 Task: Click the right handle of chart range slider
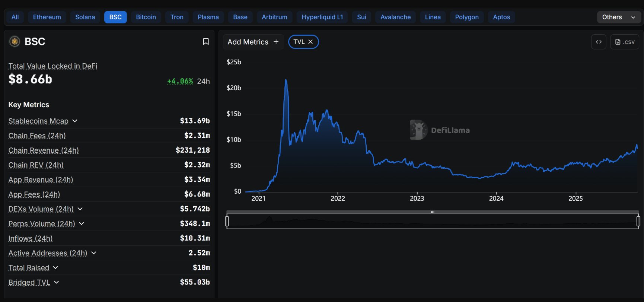click(638, 221)
